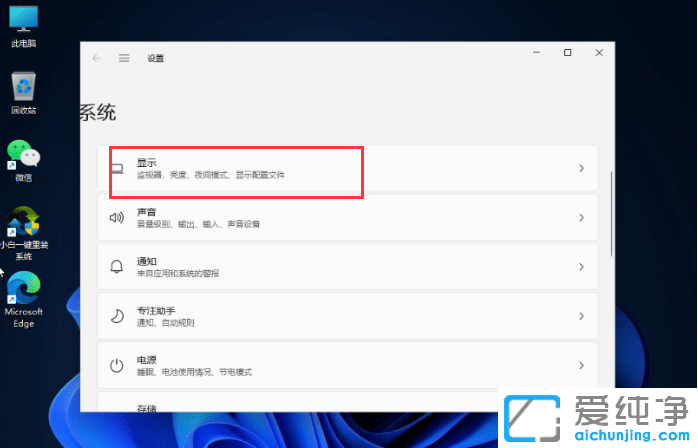Screen dimensions: 698x448
Task: Click the 来自应用和系统的警报 description
Action: (178, 273)
